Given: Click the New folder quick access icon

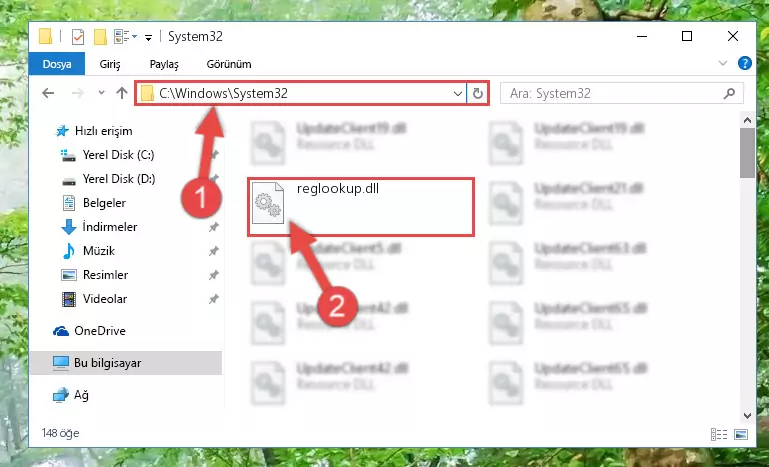Looking at the screenshot, I should point(100,37).
